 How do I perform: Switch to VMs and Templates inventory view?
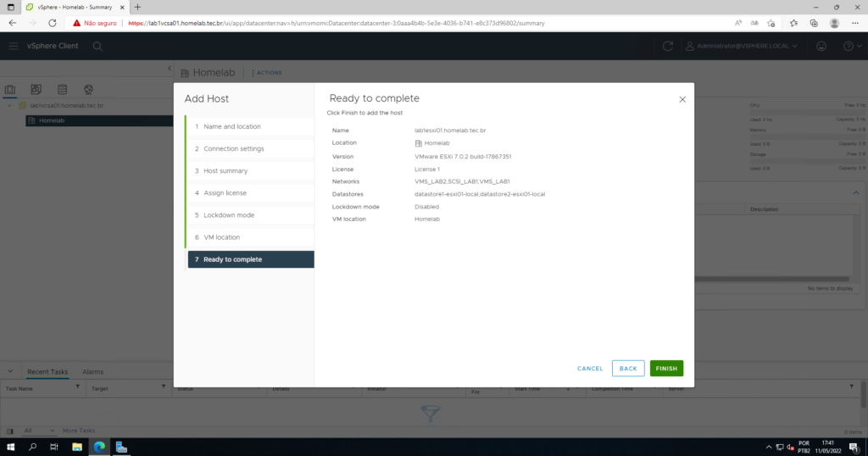(x=36, y=89)
